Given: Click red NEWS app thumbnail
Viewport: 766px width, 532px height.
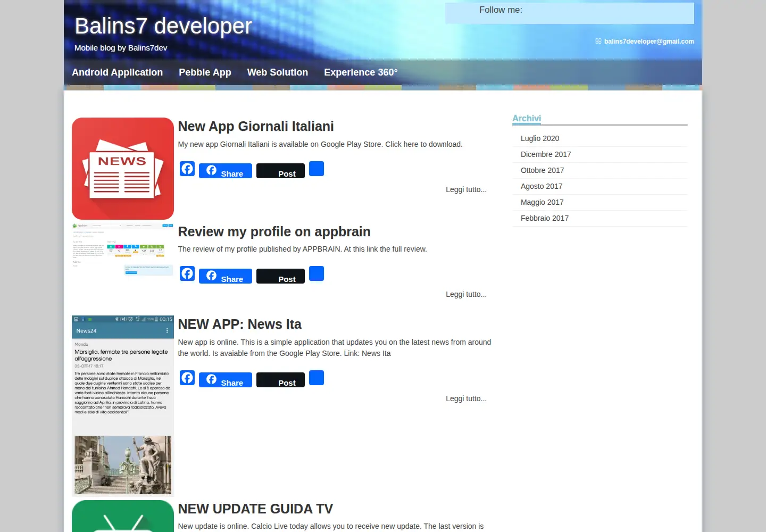Looking at the screenshot, I should (123, 169).
